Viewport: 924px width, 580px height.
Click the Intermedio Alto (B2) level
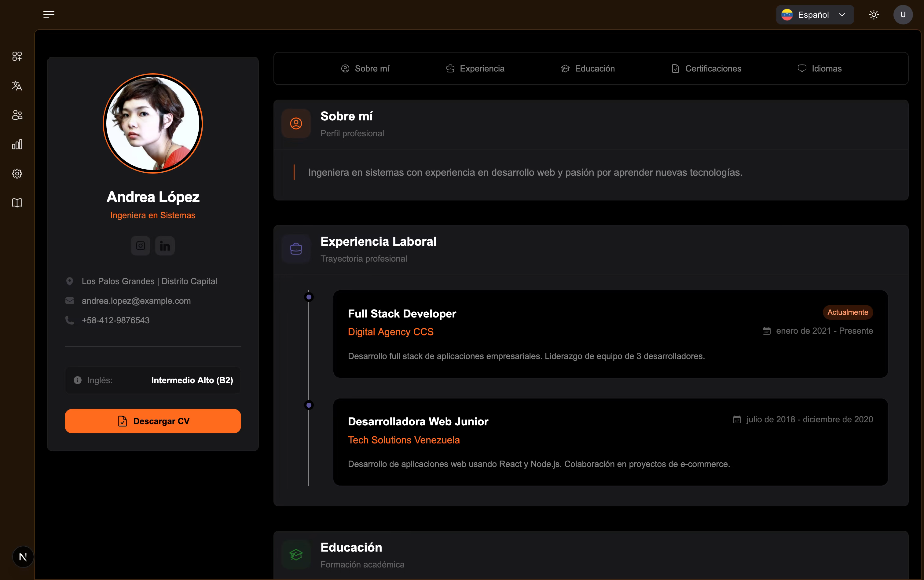pos(192,380)
